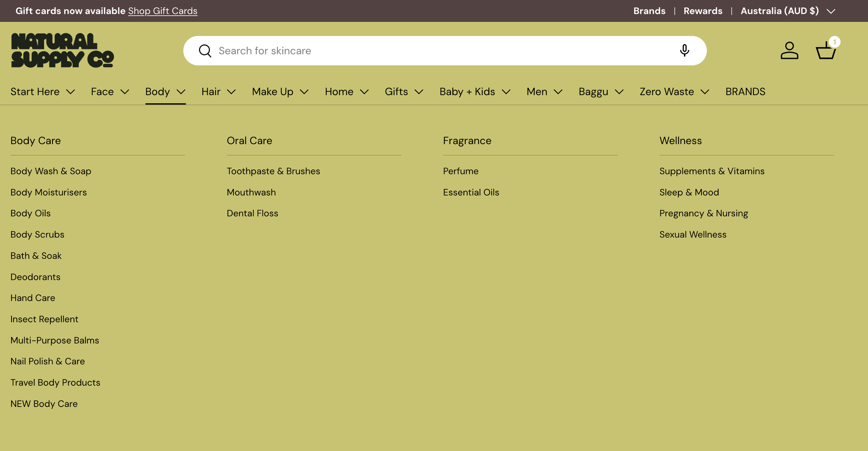Focus the Search for skincare field

[444, 51]
